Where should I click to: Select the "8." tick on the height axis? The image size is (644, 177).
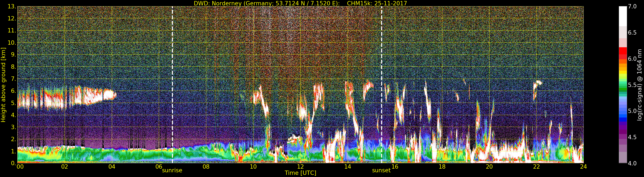(13, 67)
